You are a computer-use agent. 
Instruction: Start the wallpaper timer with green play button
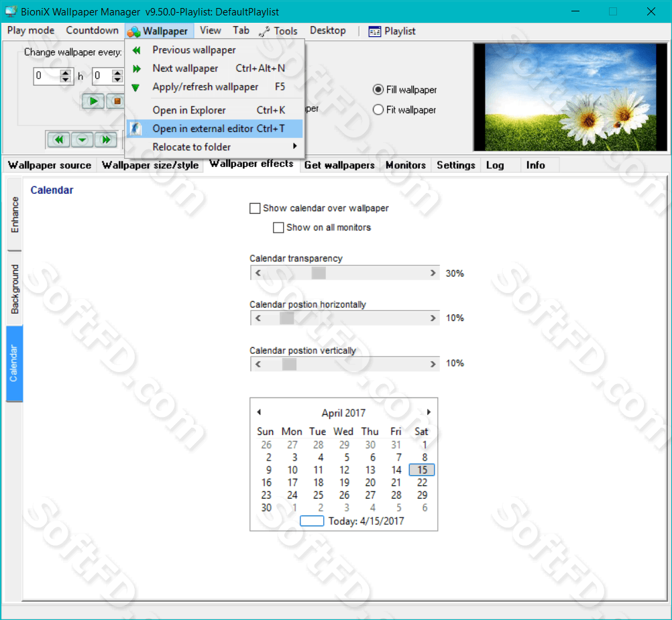[93, 101]
